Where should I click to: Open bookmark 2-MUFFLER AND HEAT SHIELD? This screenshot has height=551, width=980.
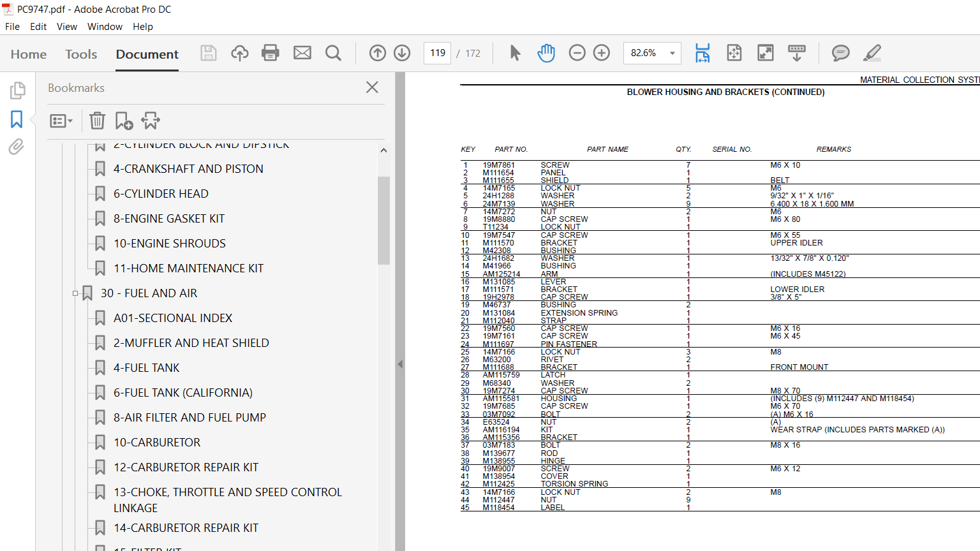pos(191,343)
